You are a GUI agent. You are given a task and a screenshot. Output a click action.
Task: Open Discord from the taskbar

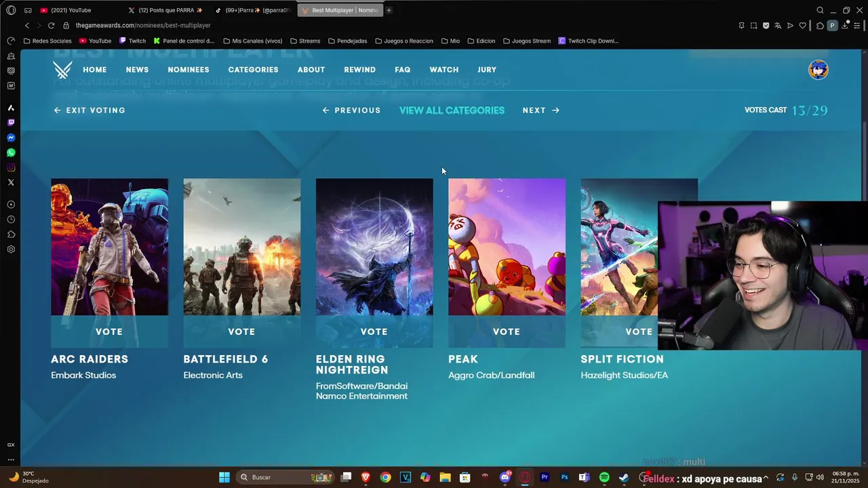pyautogui.click(x=505, y=477)
